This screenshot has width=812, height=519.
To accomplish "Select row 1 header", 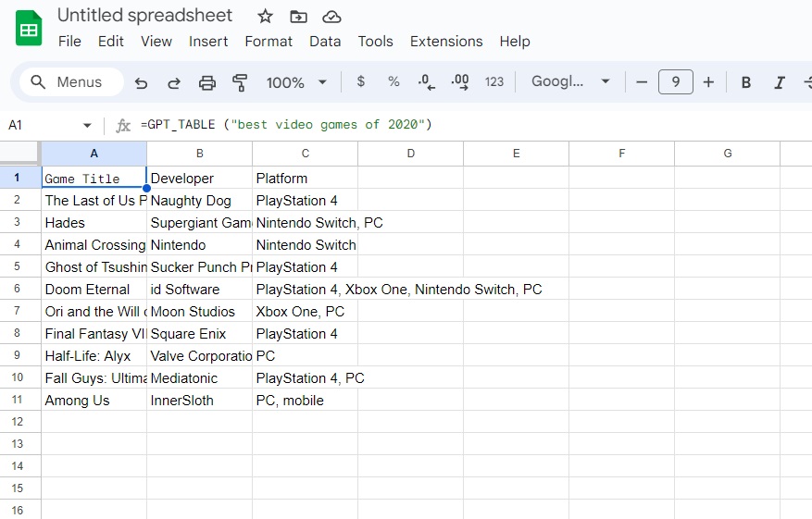I will tap(17, 178).
